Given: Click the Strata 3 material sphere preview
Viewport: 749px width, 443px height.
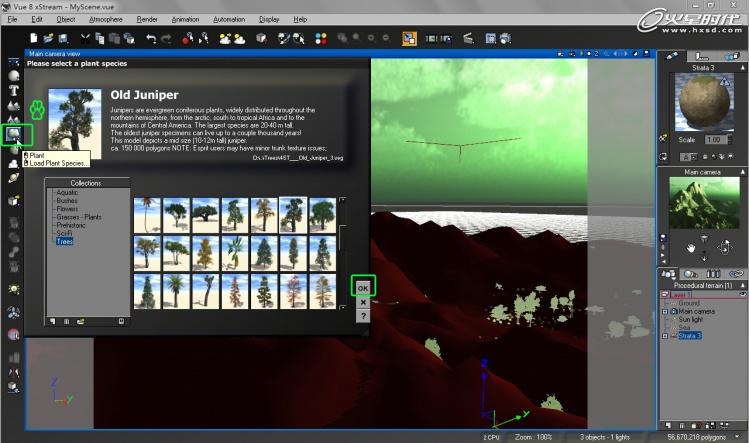Looking at the screenshot, I should (x=704, y=102).
